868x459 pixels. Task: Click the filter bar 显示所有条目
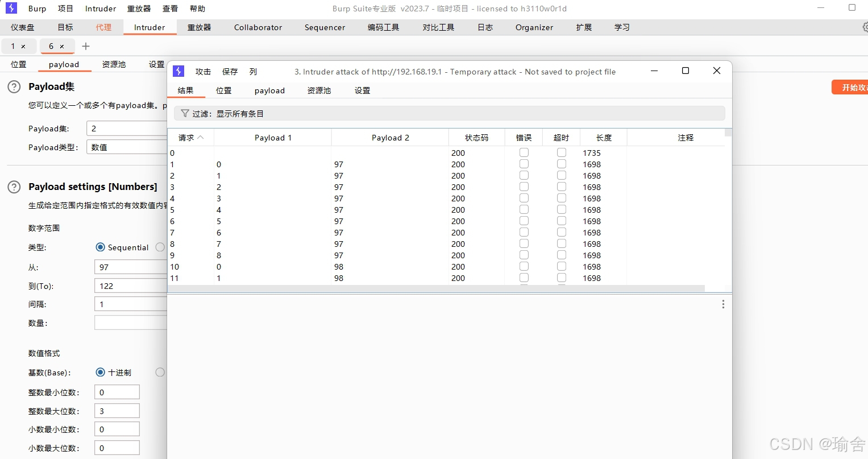pos(449,113)
